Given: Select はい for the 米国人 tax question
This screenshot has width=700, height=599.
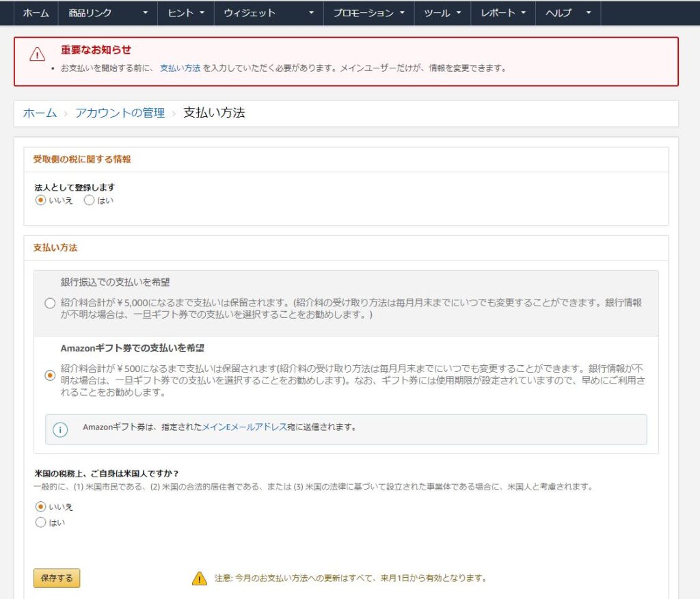Looking at the screenshot, I should (x=40, y=522).
